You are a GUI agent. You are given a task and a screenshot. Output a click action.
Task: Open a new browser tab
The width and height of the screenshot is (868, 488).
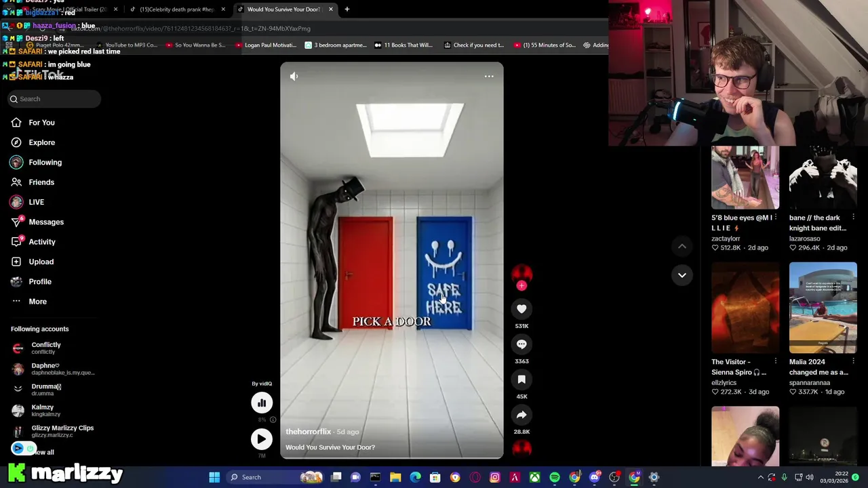click(347, 9)
